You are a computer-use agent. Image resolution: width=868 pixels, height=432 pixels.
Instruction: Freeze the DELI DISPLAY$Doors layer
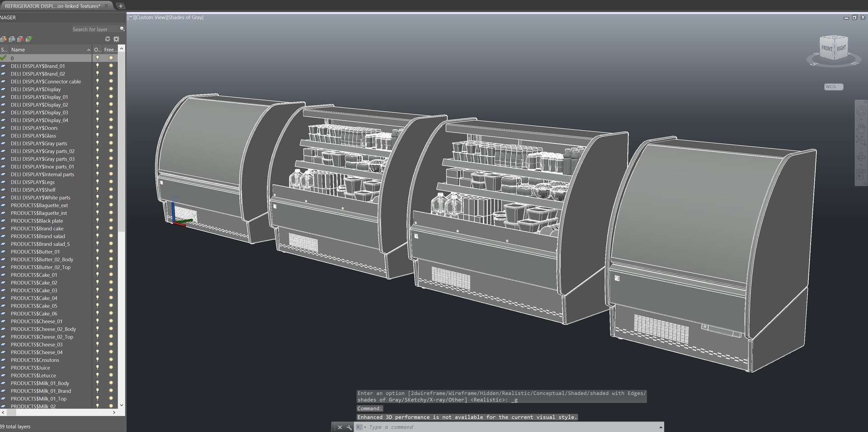tap(111, 128)
